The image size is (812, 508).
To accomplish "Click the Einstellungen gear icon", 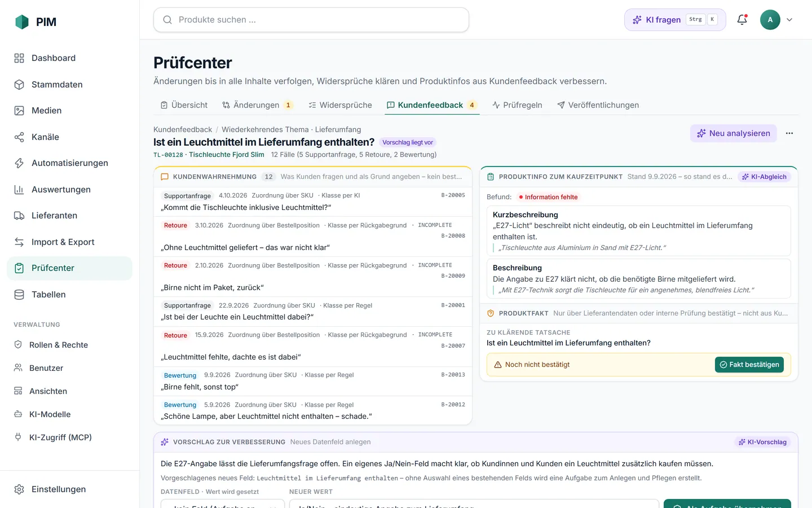I will pos(19,489).
